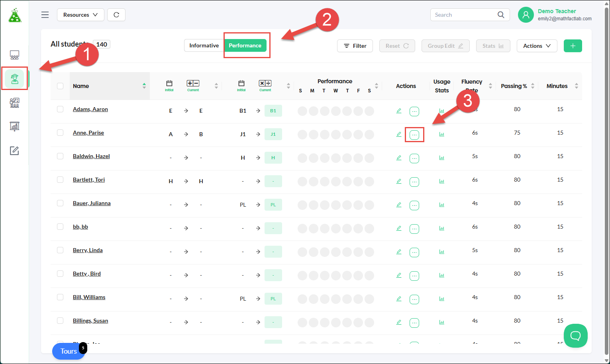610x364 pixels.
Task: Click the refresh icon button next to Resources
Action: click(x=116, y=15)
